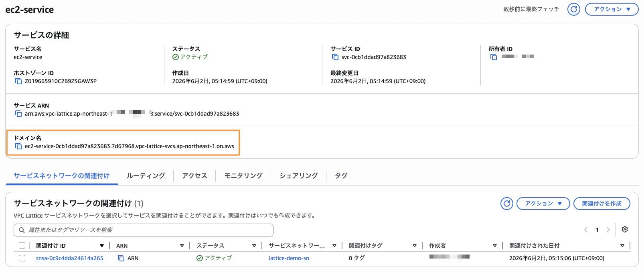Select page 1 in pagination

point(597,230)
